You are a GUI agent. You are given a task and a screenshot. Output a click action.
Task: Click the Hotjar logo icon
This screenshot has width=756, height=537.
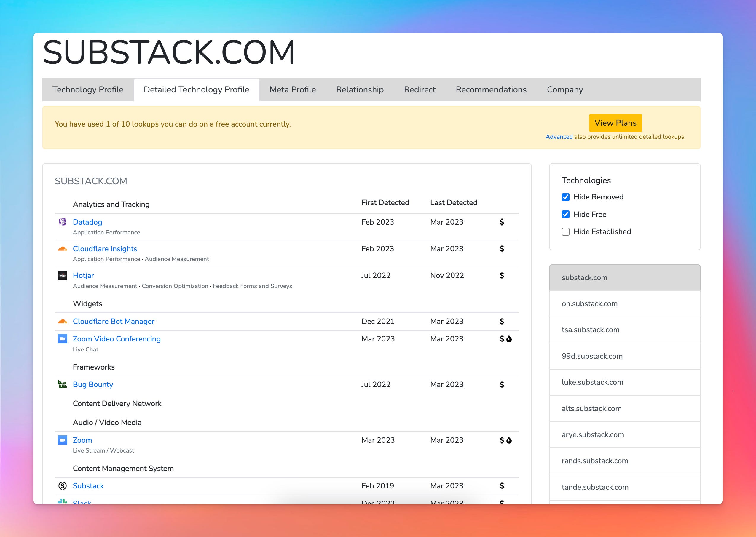click(62, 275)
